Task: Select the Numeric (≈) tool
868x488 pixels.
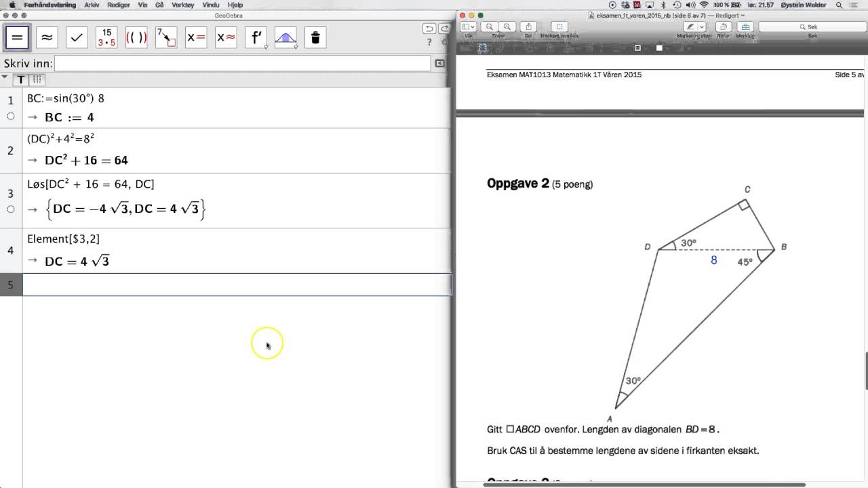Action: tap(47, 38)
